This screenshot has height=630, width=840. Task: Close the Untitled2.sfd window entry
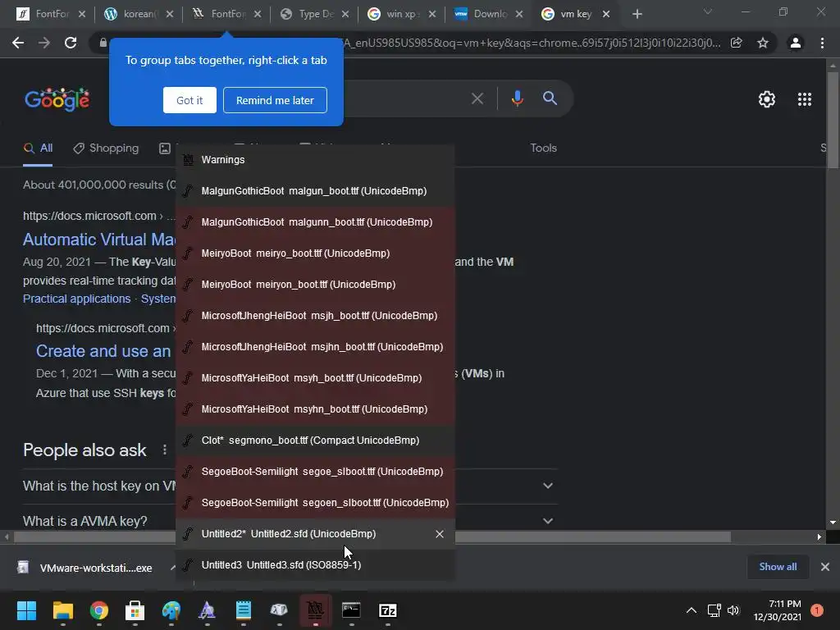[440, 534]
